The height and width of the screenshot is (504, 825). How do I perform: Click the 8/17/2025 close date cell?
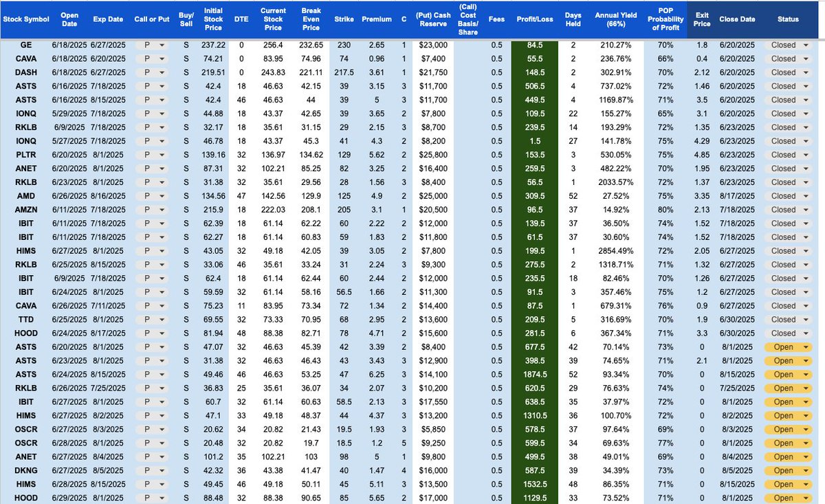[x=737, y=196]
